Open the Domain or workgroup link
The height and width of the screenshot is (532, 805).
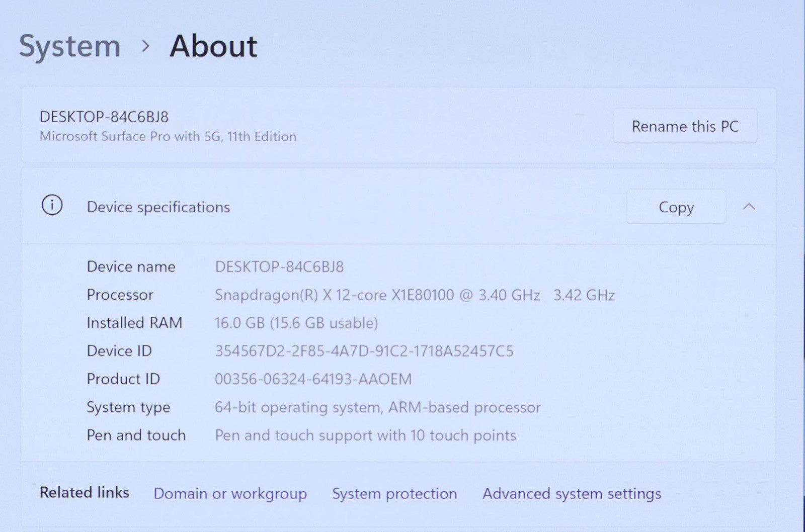click(230, 494)
